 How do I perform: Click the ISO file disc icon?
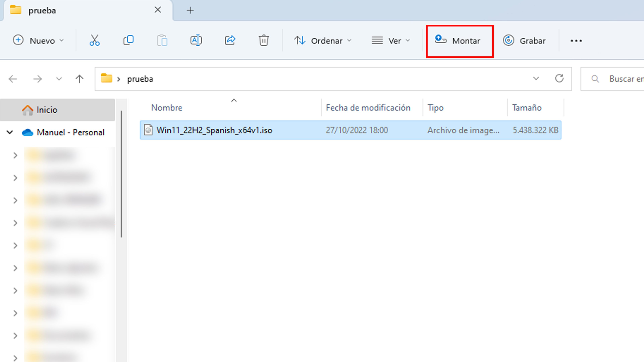pos(148,130)
